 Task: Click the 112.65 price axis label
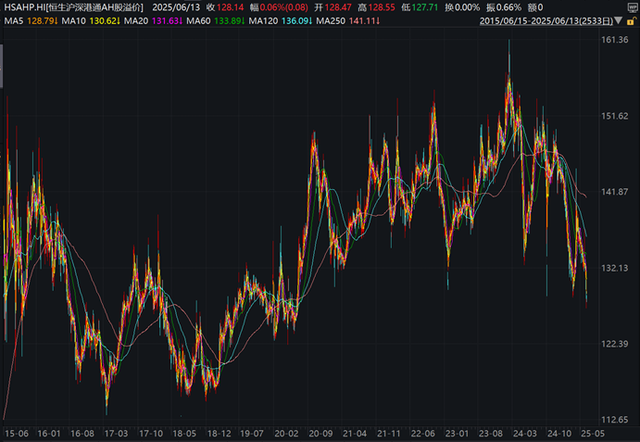click(x=615, y=420)
